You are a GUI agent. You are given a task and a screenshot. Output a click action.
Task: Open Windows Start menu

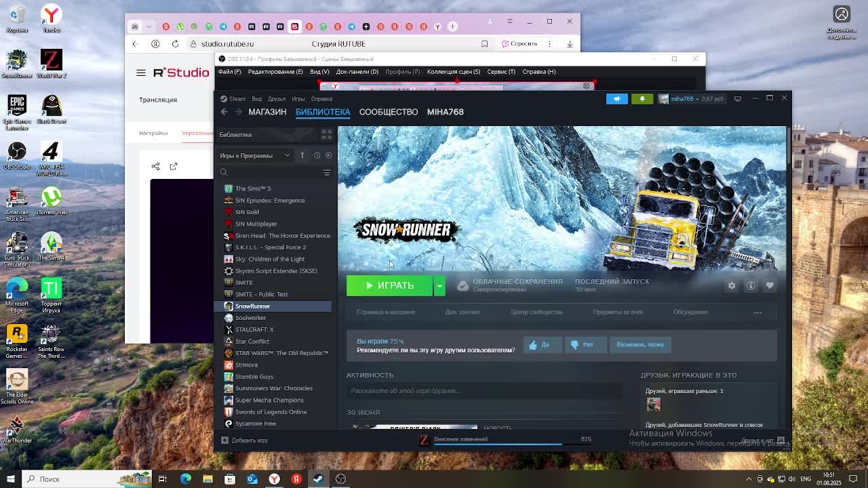click(x=10, y=479)
